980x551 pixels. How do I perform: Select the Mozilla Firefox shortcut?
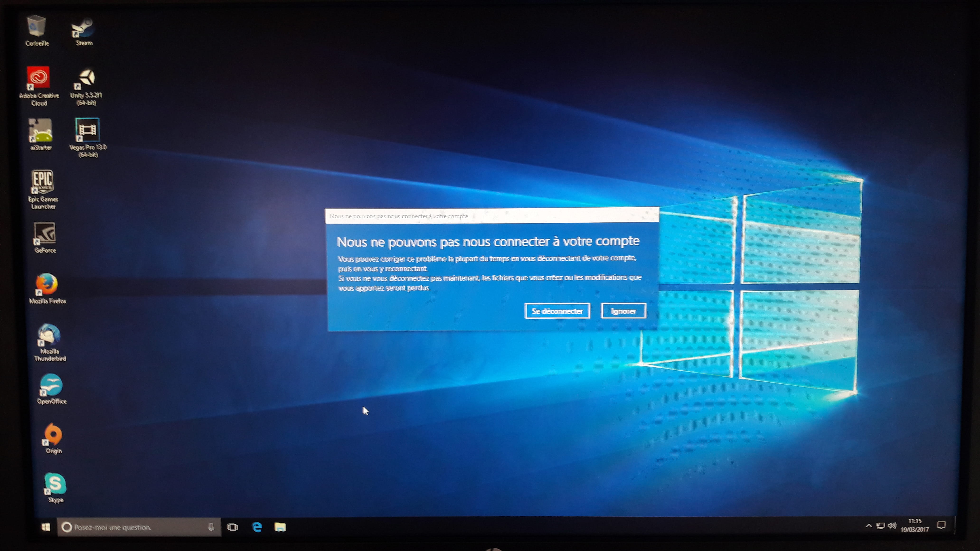47,289
